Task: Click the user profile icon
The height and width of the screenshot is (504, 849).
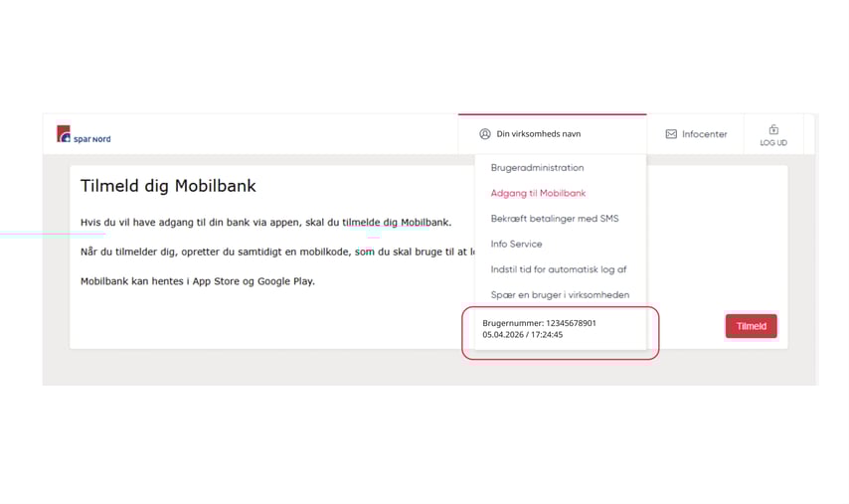Action: click(485, 134)
